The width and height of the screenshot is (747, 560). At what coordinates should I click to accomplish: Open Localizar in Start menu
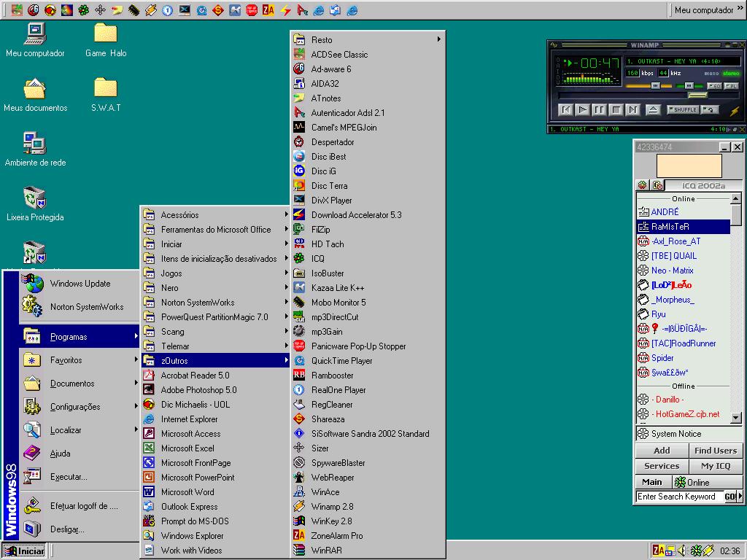click(x=80, y=430)
